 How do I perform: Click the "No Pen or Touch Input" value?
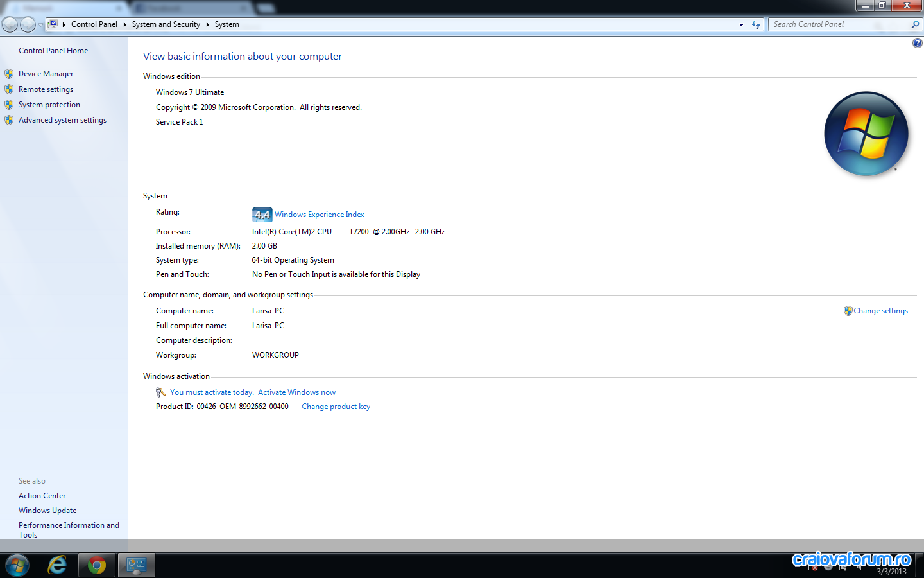[x=336, y=274]
